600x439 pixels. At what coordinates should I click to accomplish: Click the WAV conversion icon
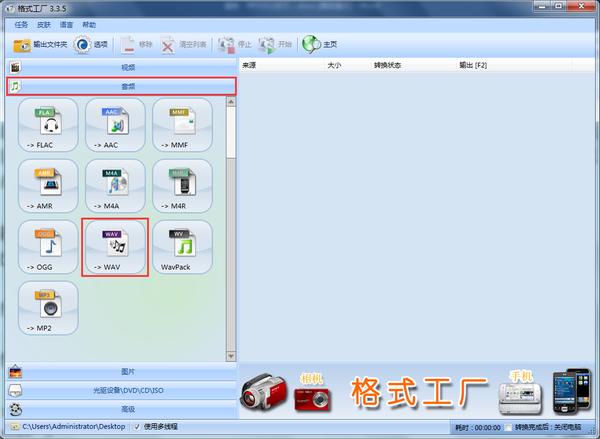[x=115, y=247]
